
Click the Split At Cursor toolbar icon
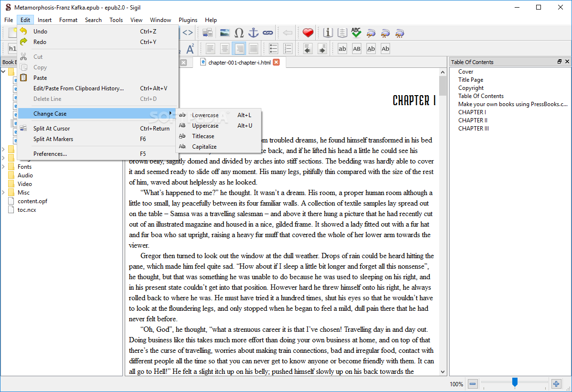click(207, 33)
